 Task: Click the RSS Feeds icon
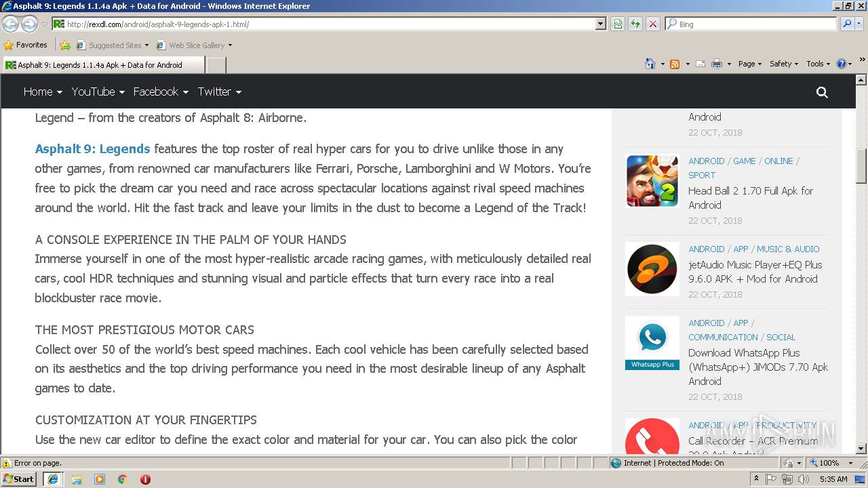pos(675,64)
